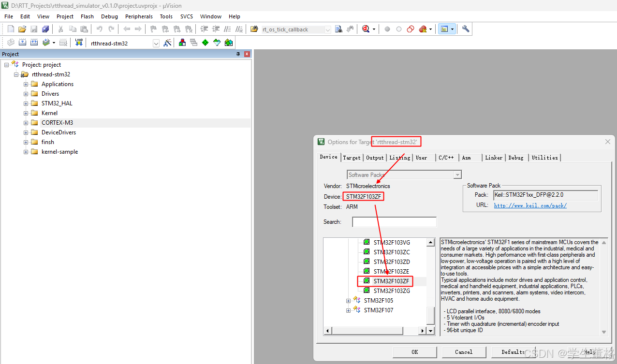Open the rt_os_tick_callback find dropdown
The width and height of the screenshot is (617, 364).
327,29
